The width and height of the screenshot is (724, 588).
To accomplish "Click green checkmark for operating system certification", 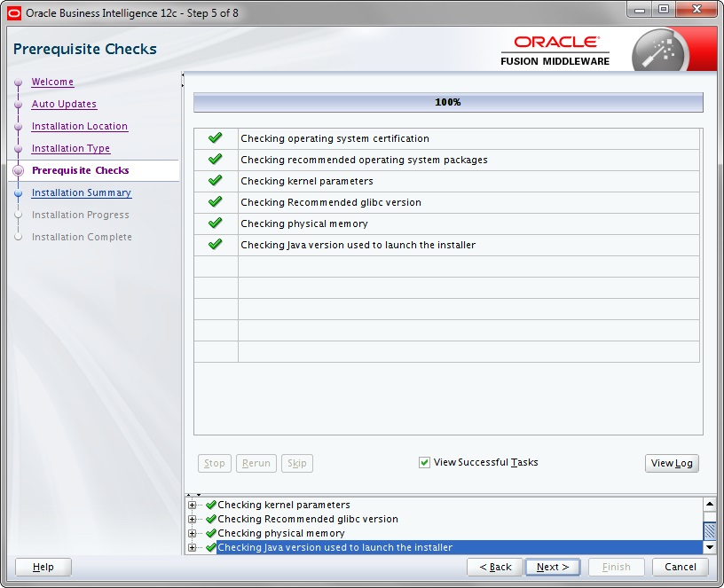I will click(x=216, y=137).
